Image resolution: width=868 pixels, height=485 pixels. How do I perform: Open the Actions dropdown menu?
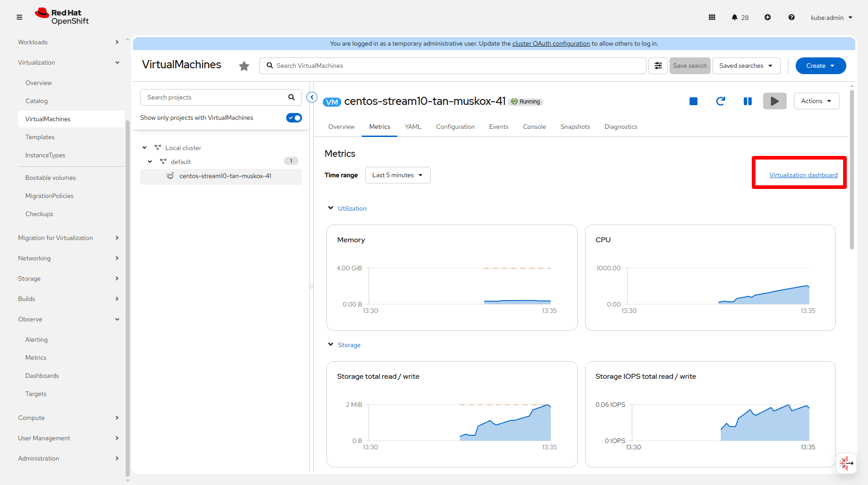[x=816, y=101]
